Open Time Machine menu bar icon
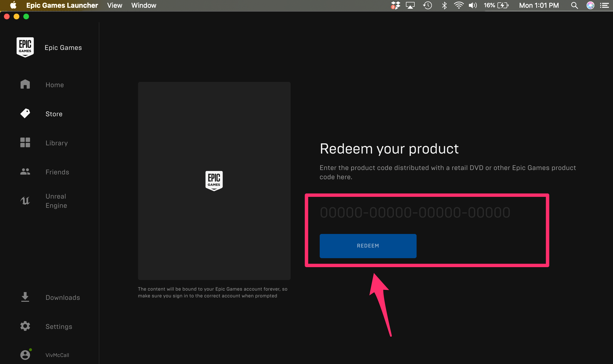 point(427,5)
